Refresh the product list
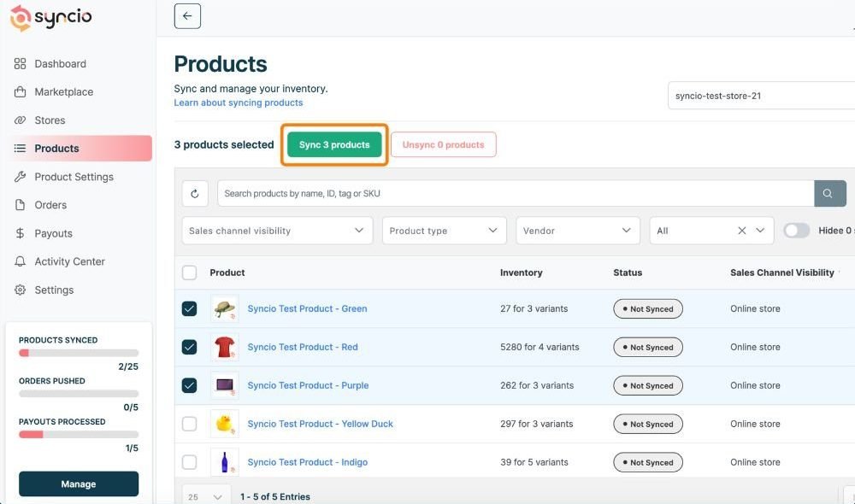This screenshot has width=855, height=504. 195,193
